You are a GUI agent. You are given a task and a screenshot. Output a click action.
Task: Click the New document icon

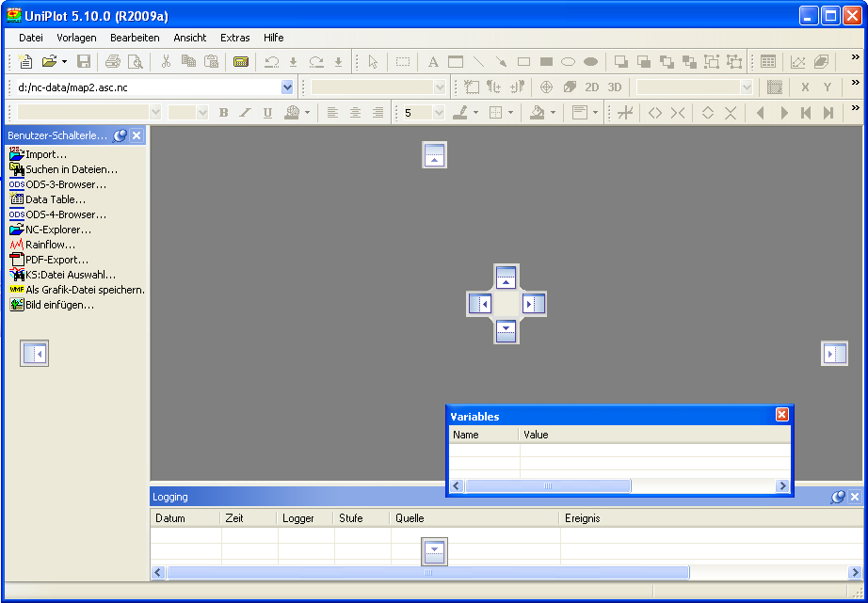click(26, 62)
